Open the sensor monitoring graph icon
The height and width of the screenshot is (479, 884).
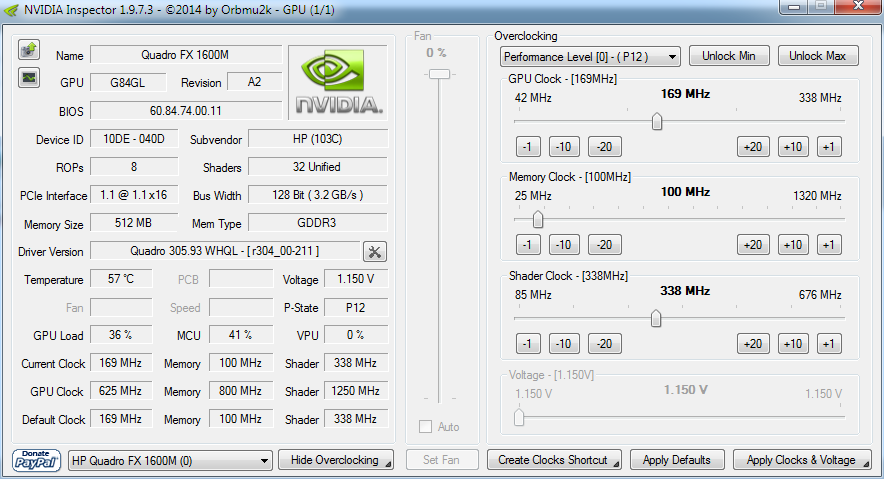coord(29,77)
